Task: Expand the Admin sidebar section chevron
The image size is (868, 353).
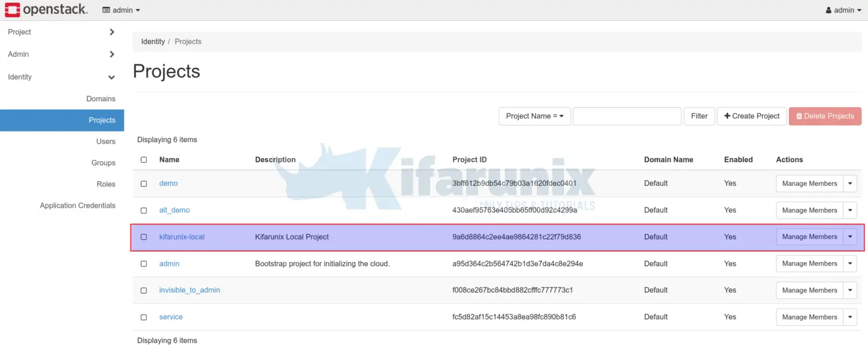Action: pos(111,54)
